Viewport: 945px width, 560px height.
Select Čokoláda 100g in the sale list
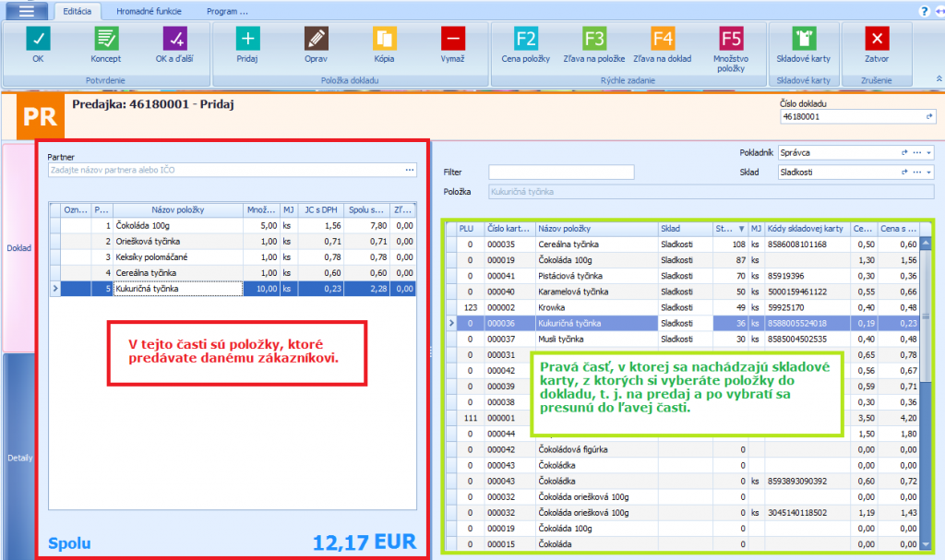tap(233, 225)
